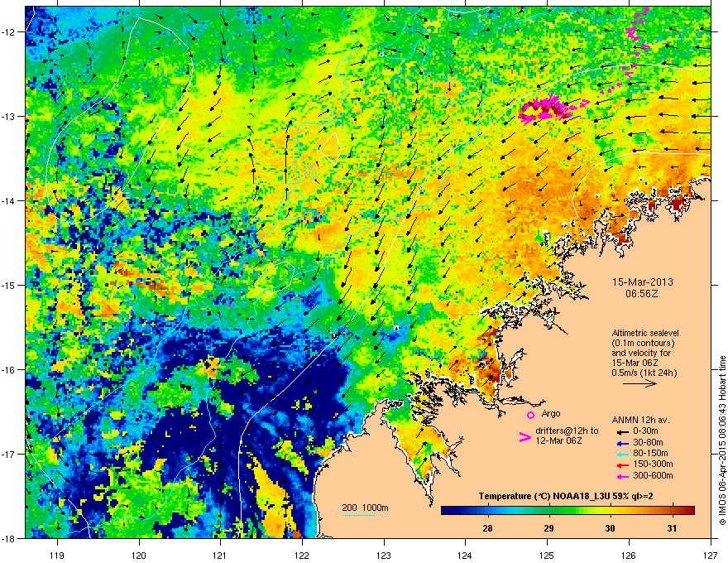This screenshot has height=563, width=728.
Task: Click the temperature color bar near 30
Action: pyautogui.click(x=610, y=510)
